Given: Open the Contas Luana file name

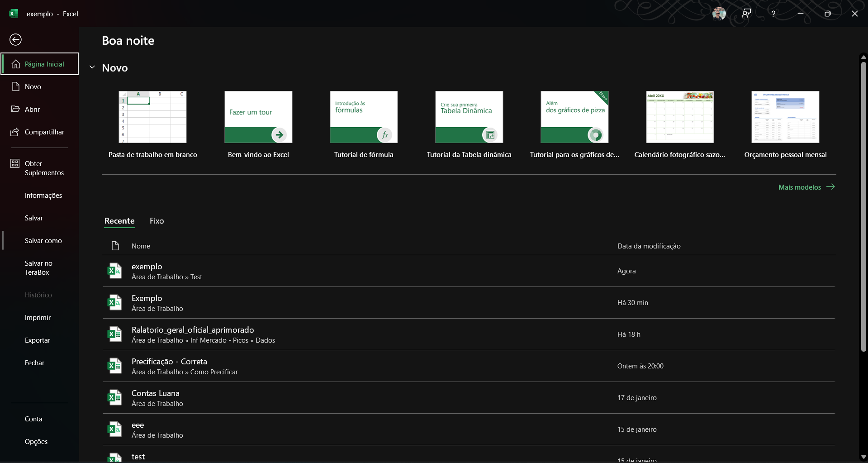Looking at the screenshot, I should (x=155, y=393).
